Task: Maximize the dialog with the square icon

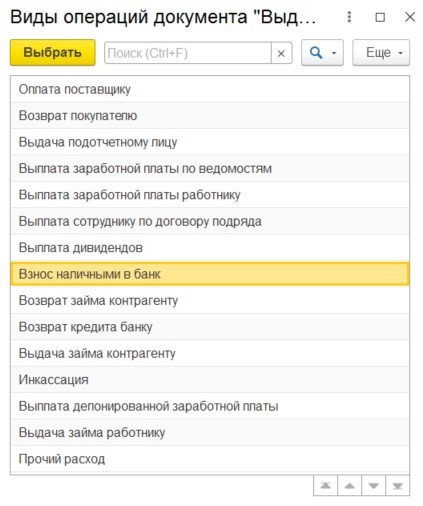Action: [x=380, y=17]
